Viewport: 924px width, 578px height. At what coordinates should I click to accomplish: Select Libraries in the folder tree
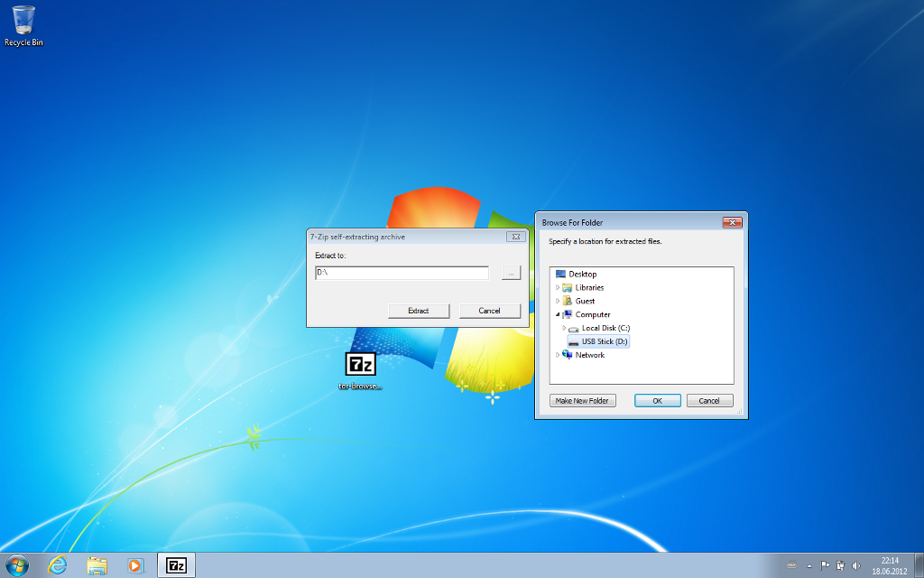point(582,288)
